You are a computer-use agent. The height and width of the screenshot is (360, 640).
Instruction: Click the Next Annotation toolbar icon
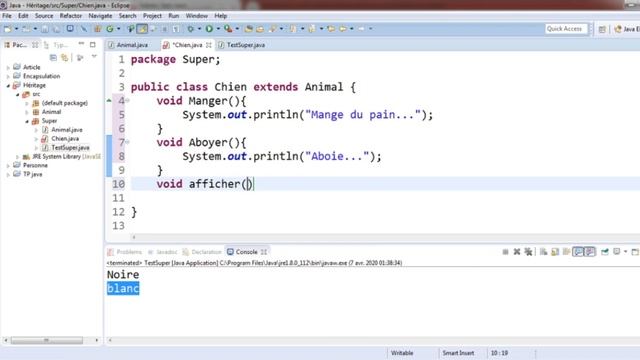pos(293,29)
